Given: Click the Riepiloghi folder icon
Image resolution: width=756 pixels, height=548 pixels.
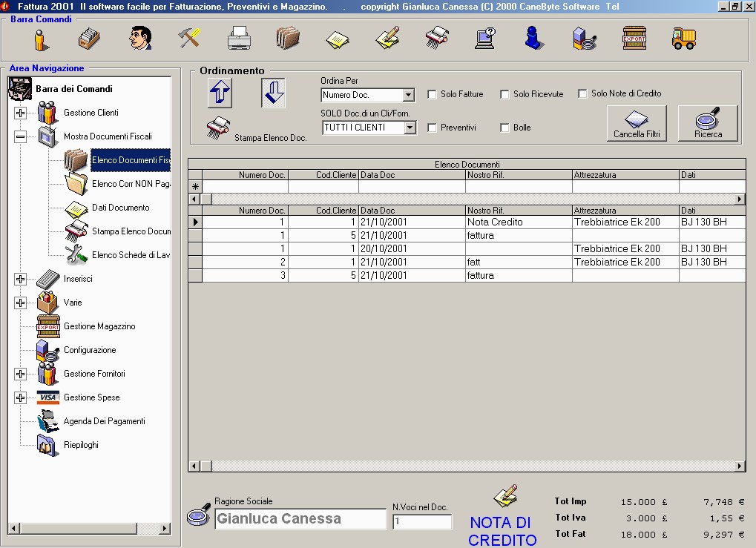Looking at the screenshot, I should (48, 445).
